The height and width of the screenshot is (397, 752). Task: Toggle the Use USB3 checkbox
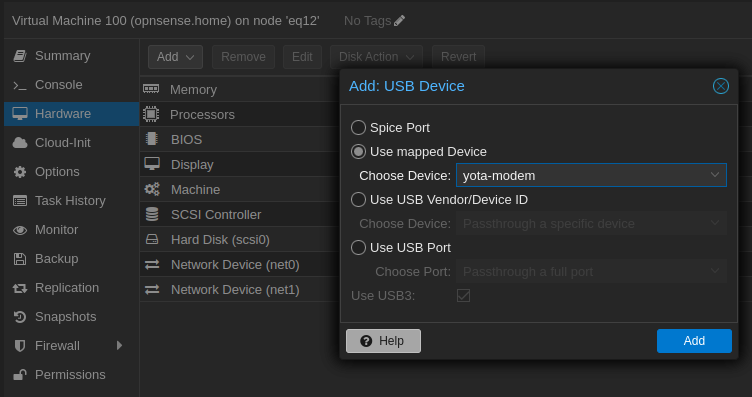(463, 295)
